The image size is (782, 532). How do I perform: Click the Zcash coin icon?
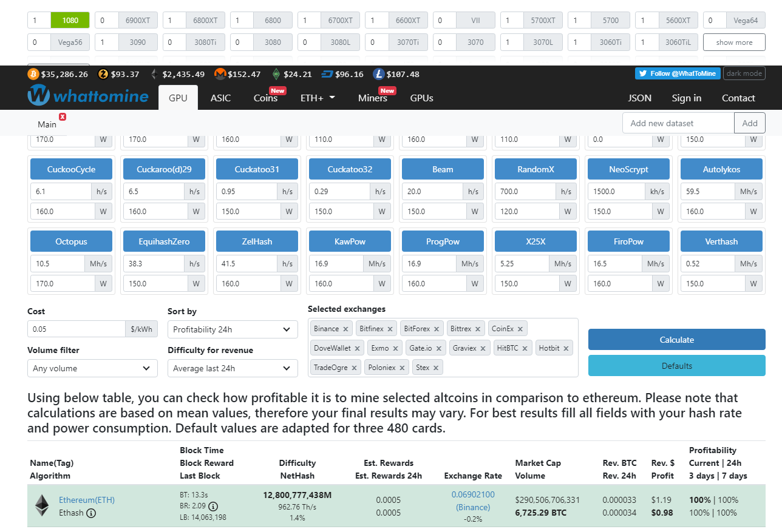click(103, 74)
